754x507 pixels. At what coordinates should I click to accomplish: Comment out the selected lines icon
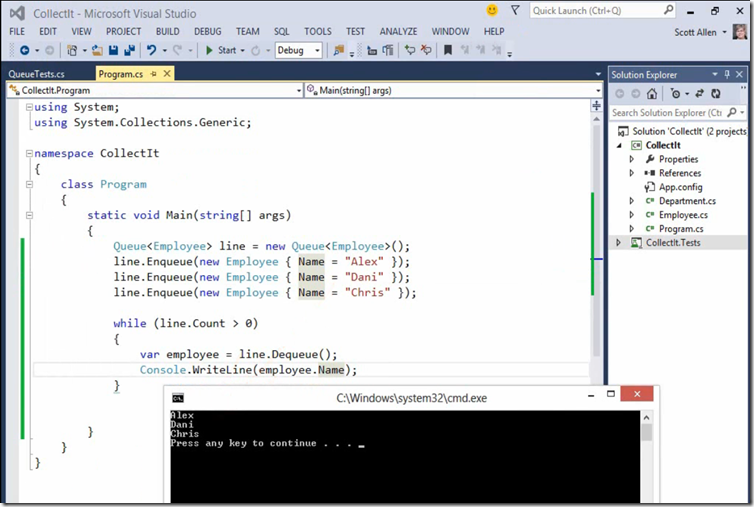[410, 50]
